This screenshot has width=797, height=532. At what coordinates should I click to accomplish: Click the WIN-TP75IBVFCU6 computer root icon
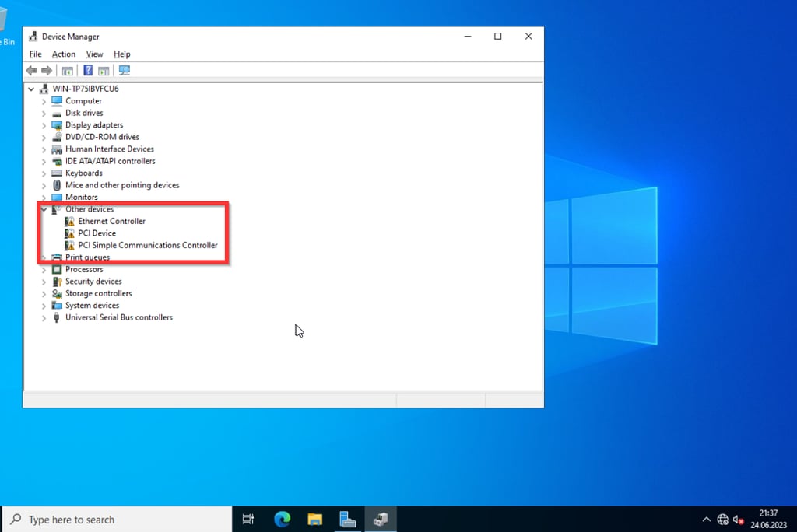coord(44,89)
